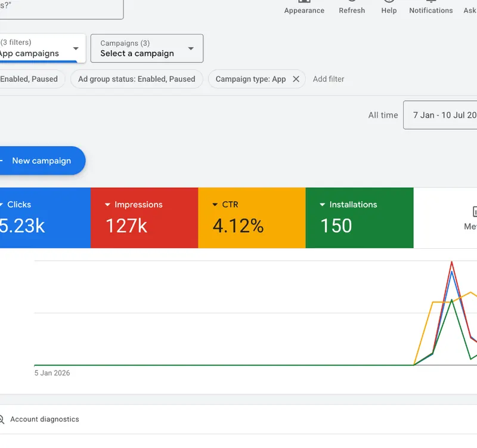
Task: Open the date range 7 Jan - 10 Jul picker
Action: [x=440, y=115]
